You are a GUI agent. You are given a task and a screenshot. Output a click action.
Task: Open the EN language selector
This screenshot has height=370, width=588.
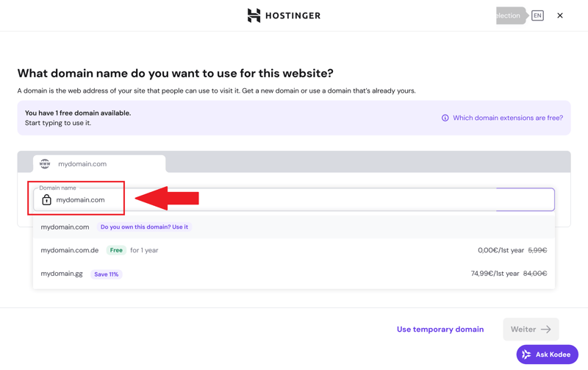click(x=537, y=15)
